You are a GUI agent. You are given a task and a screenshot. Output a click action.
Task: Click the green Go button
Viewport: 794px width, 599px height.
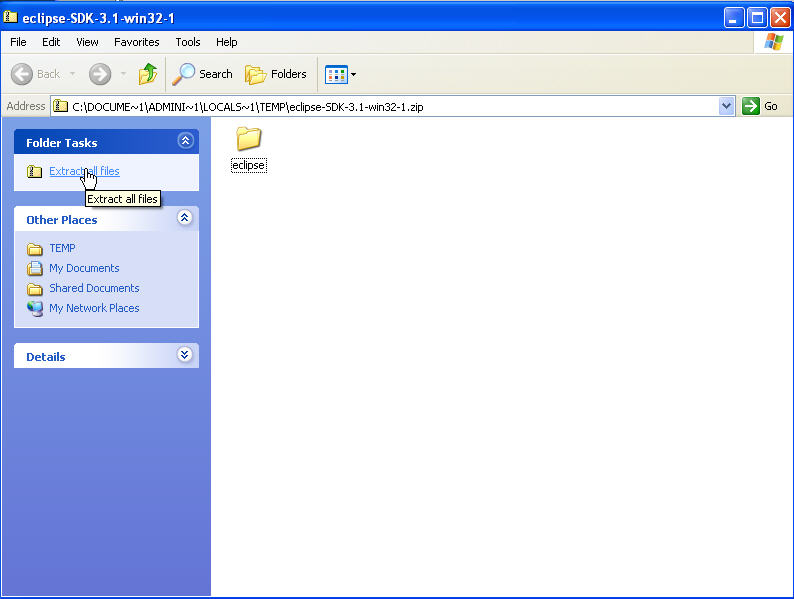click(x=760, y=106)
